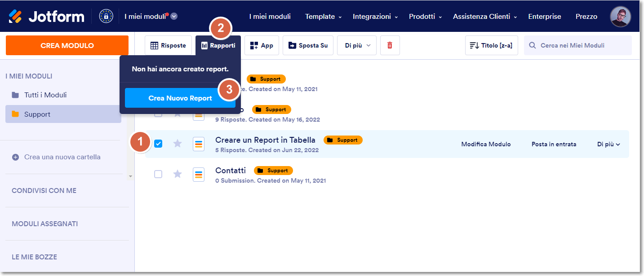The height and width of the screenshot is (276, 644).
Task: Click CREA MODULO button
Action: pyautogui.click(x=67, y=45)
